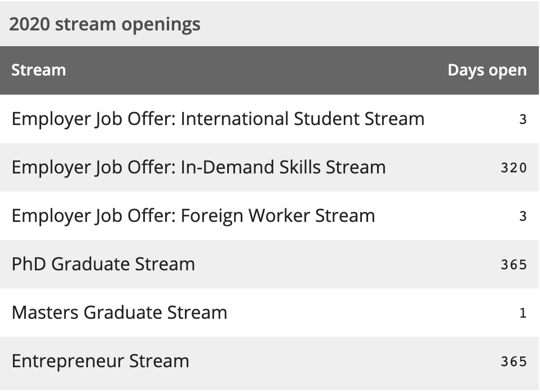The width and height of the screenshot is (540, 392).
Task: Select the Masters Graduate Stream value 1
Action: pyautogui.click(x=523, y=313)
